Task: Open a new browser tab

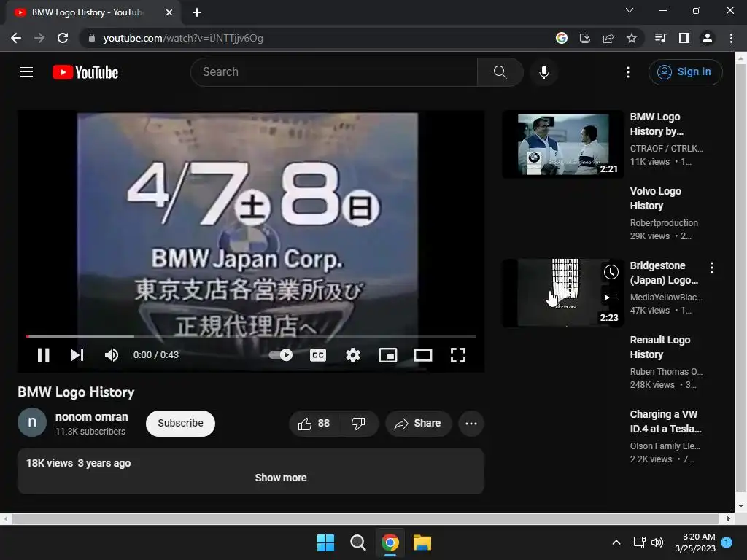Action: (x=197, y=12)
